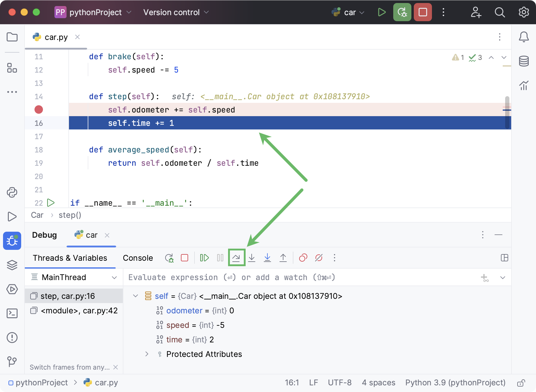Open the Car breadcrumb link
Screen dimensions: 536x392
37,215
